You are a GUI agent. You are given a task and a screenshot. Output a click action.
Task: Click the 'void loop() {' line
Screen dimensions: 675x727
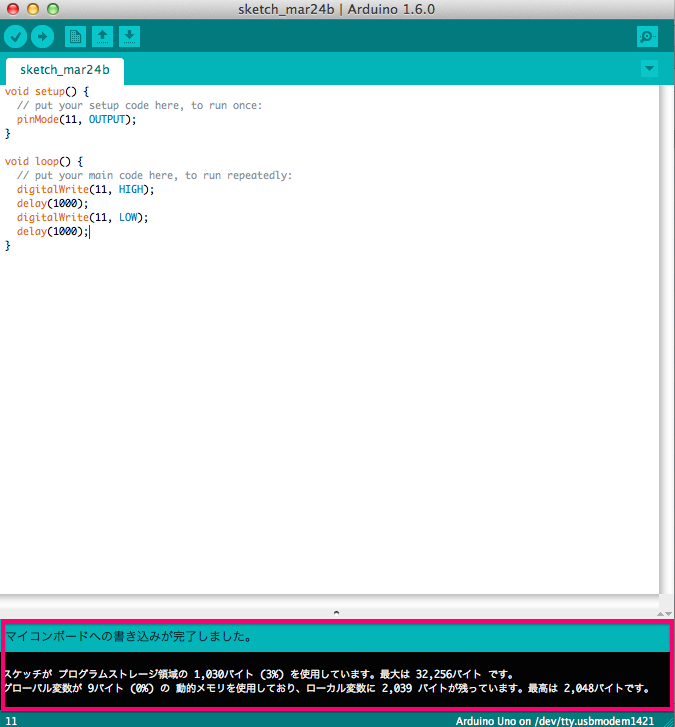(x=44, y=161)
